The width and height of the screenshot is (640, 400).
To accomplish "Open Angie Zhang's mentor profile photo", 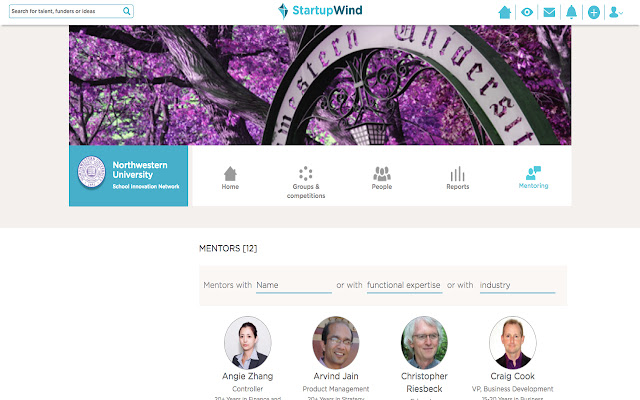I will pos(247,342).
